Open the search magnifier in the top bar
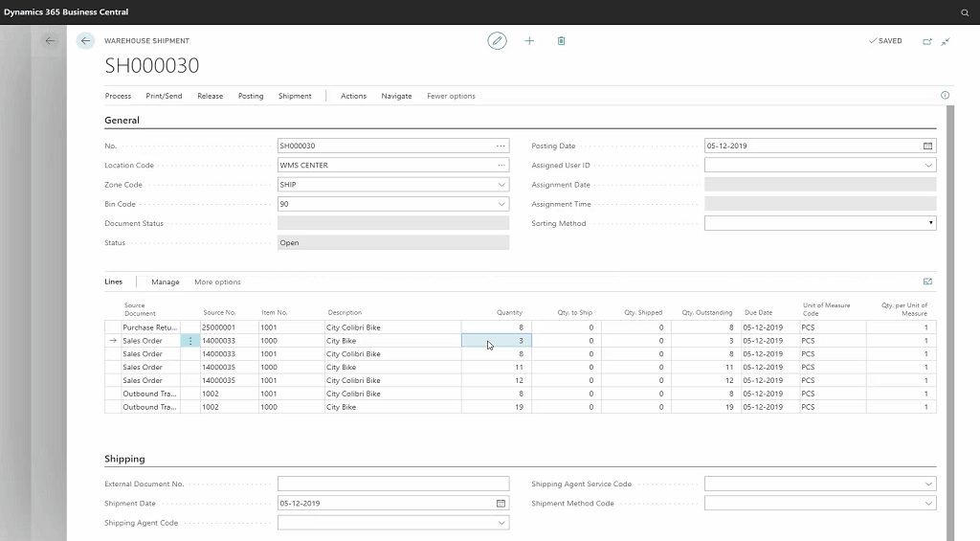This screenshot has width=980, height=541. [965, 12]
